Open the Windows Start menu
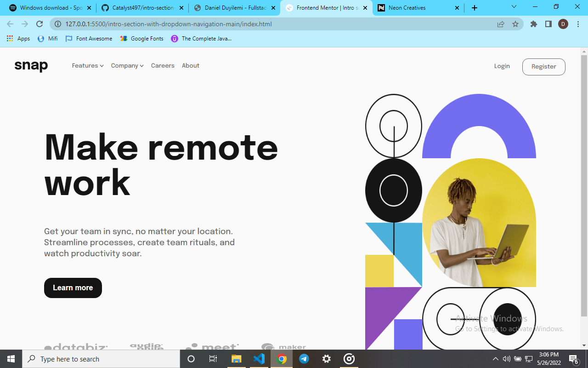Viewport: 588px width, 368px height. (x=11, y=359)
